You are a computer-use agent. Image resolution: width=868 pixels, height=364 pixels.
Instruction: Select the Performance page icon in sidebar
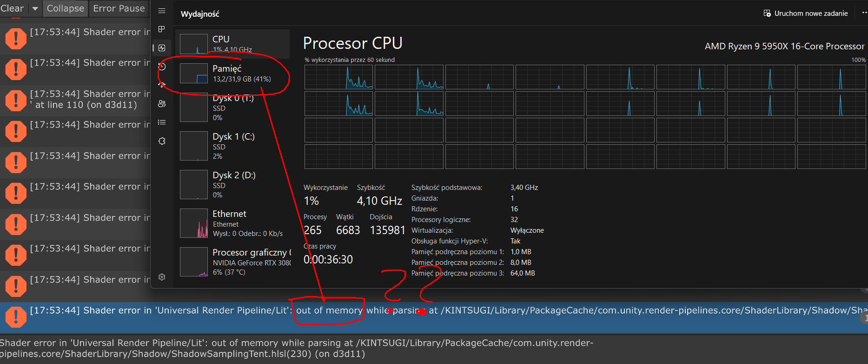click(x=162, y=48)
